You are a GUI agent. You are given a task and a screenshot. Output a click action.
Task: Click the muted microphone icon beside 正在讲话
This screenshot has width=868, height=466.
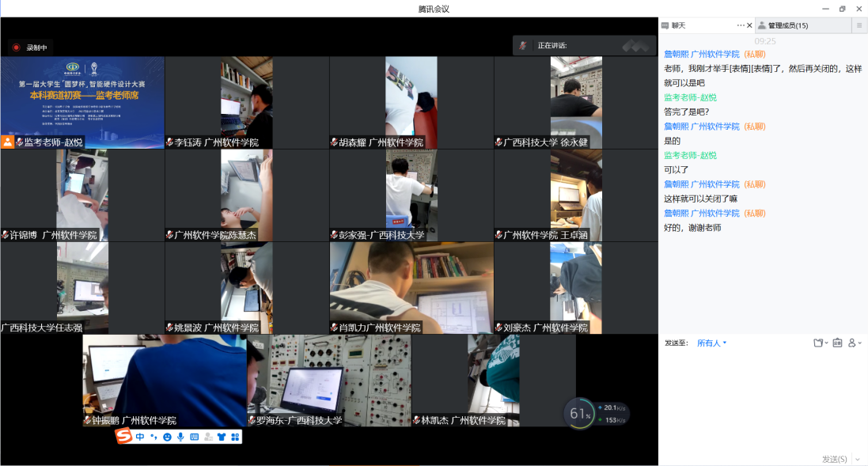[522, 45]
